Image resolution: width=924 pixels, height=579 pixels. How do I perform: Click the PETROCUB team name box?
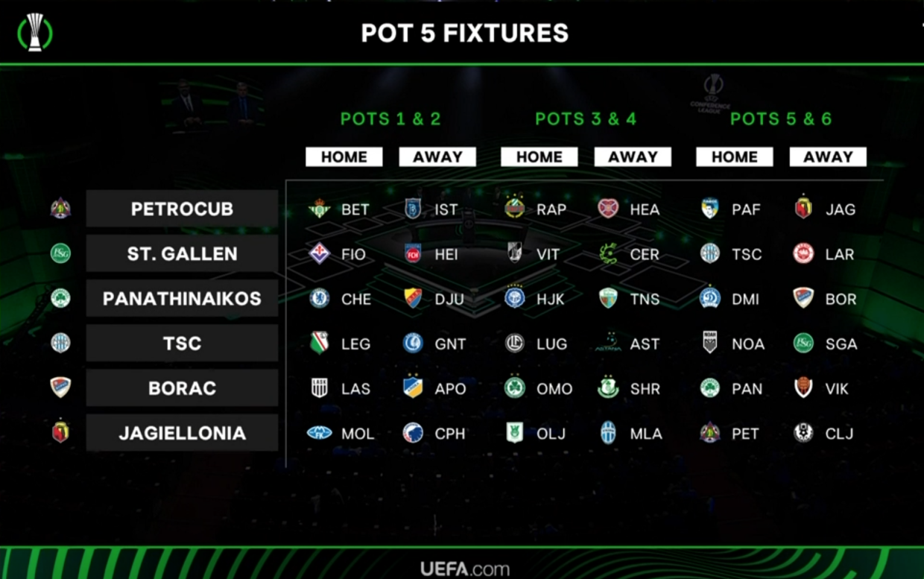point(182,209)
